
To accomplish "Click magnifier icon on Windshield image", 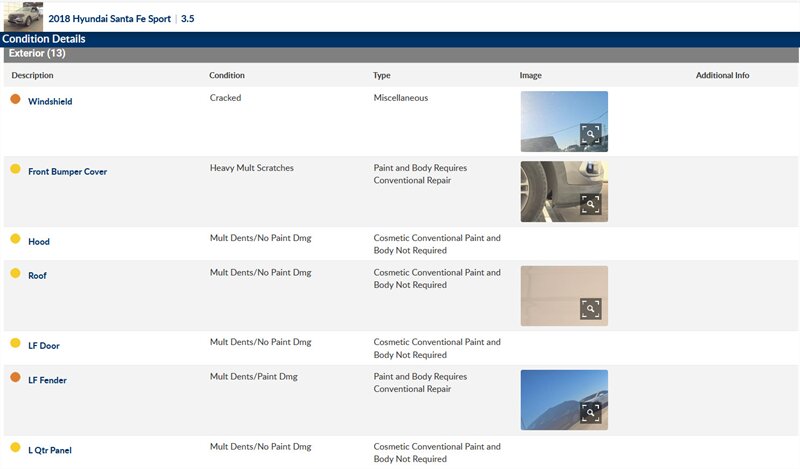I will [x=591, y=135].
